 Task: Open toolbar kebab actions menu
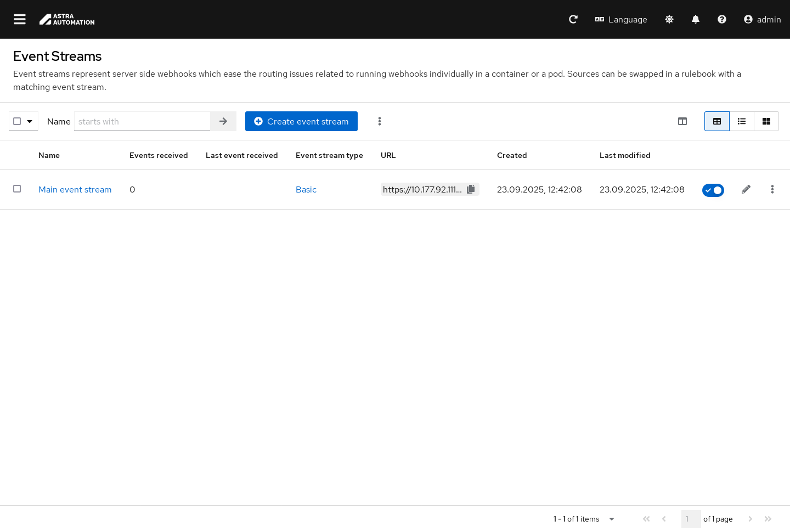coord(380,121)
